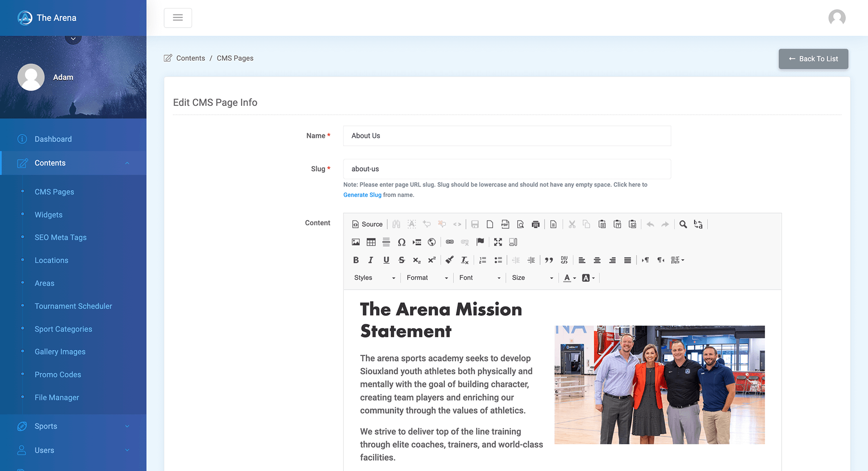
Task: Toggle Show Blocks icon
Action: (513, 242)
